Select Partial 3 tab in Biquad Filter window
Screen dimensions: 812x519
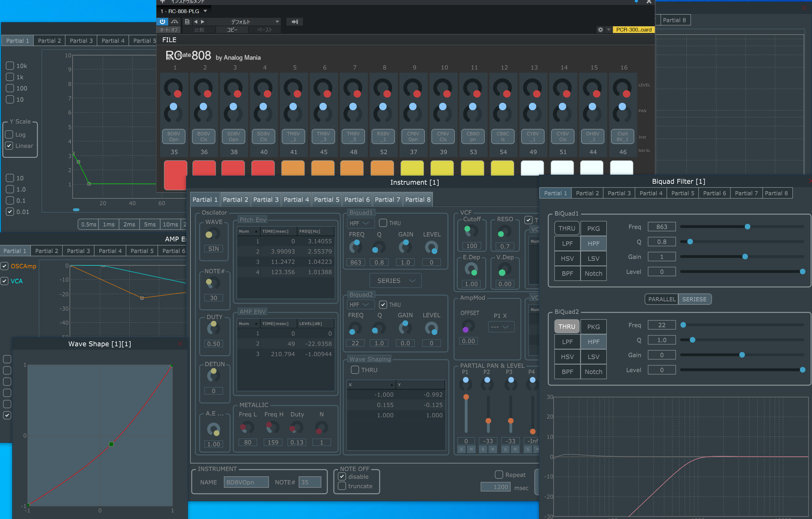coord(619,193)
